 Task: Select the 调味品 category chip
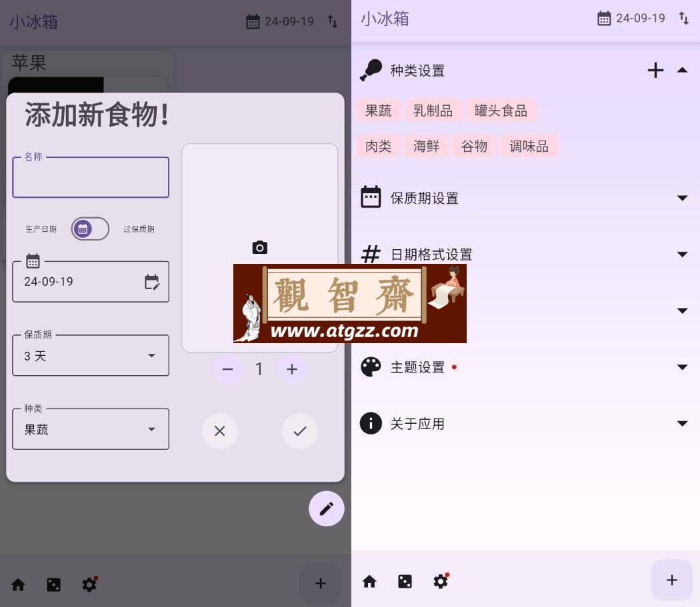[529, 146]
